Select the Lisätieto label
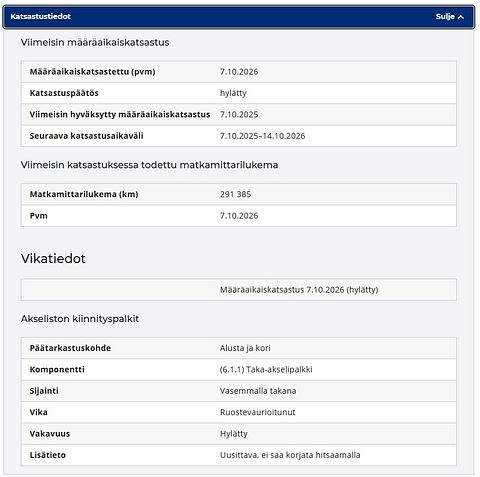 coord(47,455)
